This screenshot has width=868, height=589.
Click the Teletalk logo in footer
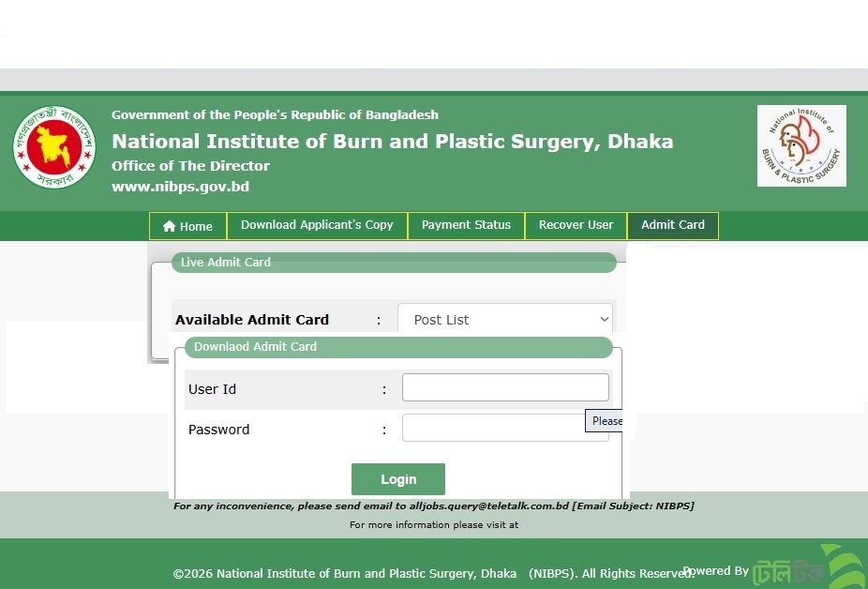point(808,568)
